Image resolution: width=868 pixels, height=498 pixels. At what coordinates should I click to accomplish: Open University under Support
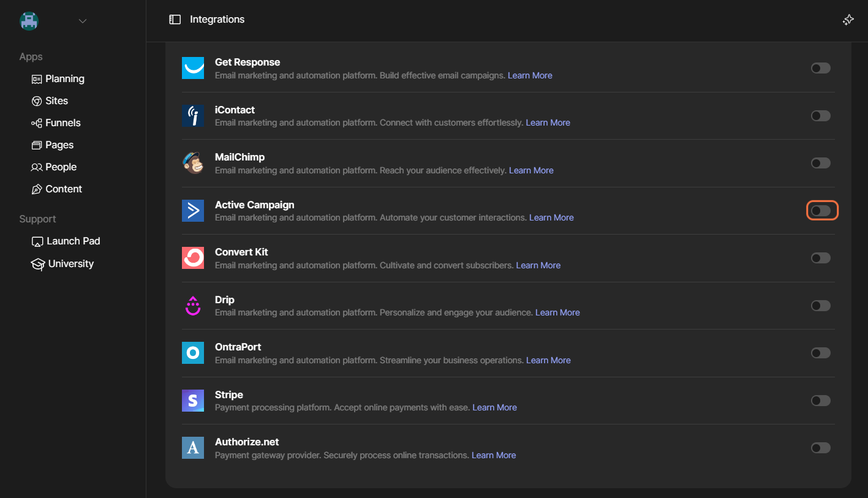pyautogui.click(x=63, y=264)
